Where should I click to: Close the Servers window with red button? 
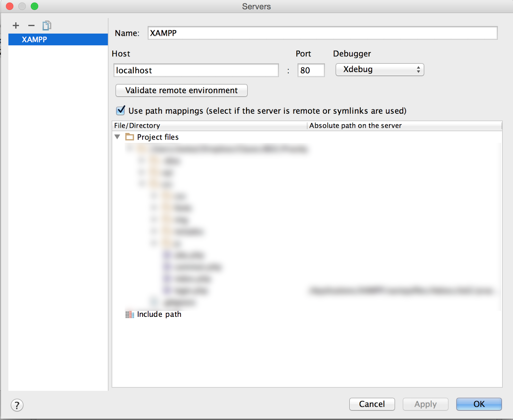click(10, 6)
